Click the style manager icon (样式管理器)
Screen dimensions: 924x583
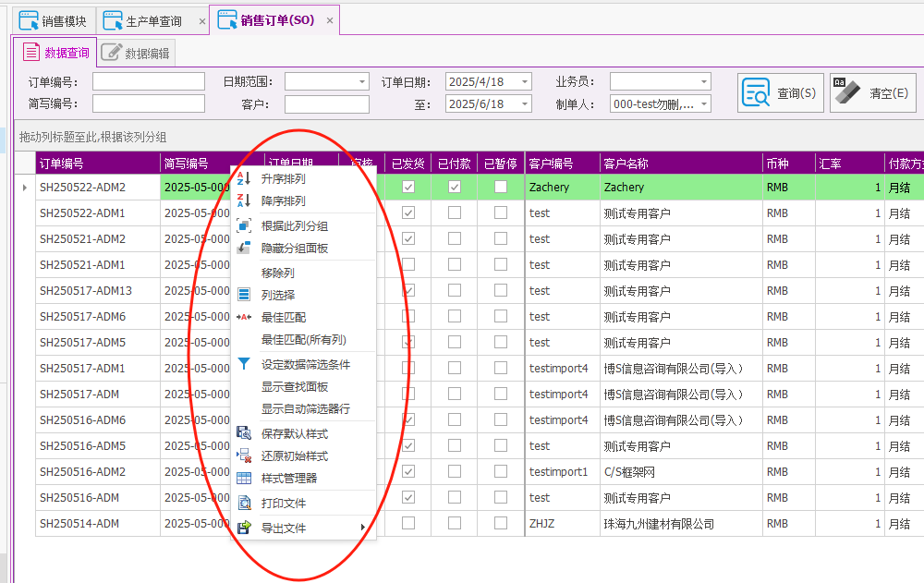pyautogui.click(x=244, y=479)
